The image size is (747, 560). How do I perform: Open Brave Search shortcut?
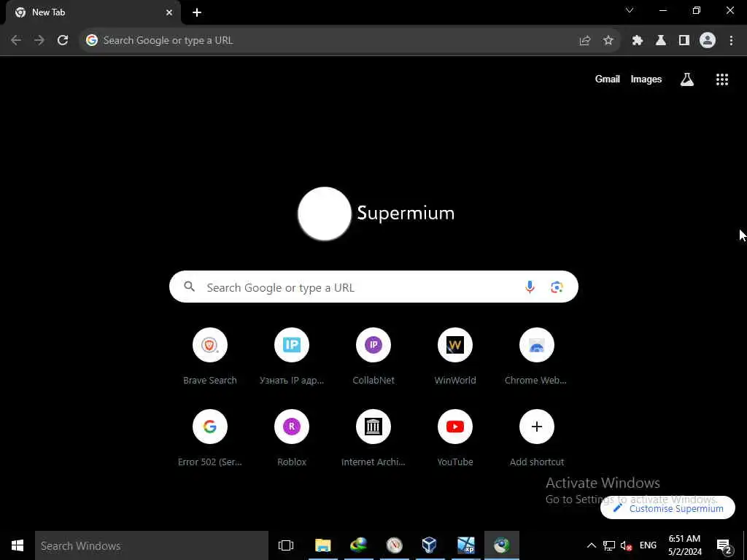coord(210,356)
